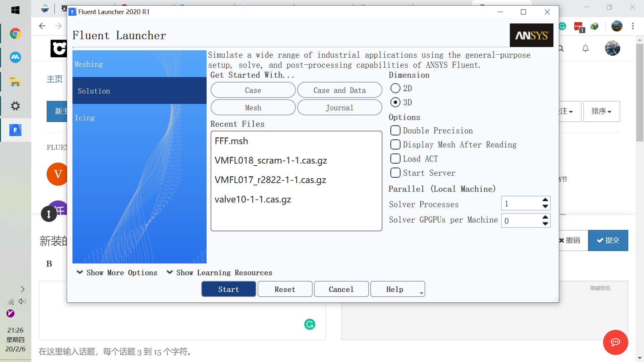This screenshot has width=644, height=362.
Task: Open the Windows Start menu
Action: click(x=15, y=10)
